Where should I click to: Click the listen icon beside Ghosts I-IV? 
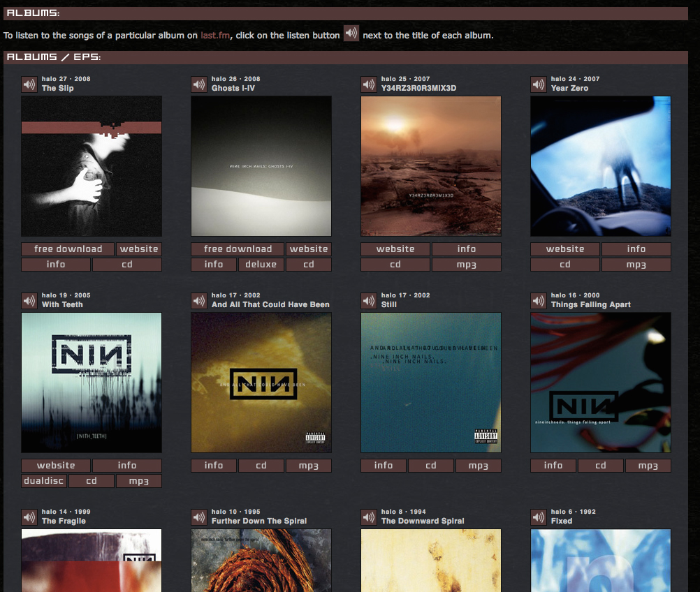[x=198, y=84]
